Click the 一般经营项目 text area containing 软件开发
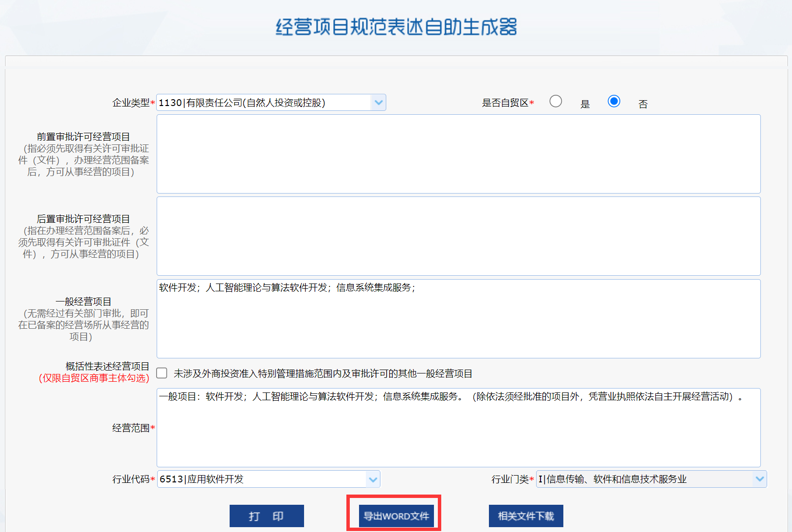This screenshot has width=792, height=532. click(458, 319)
